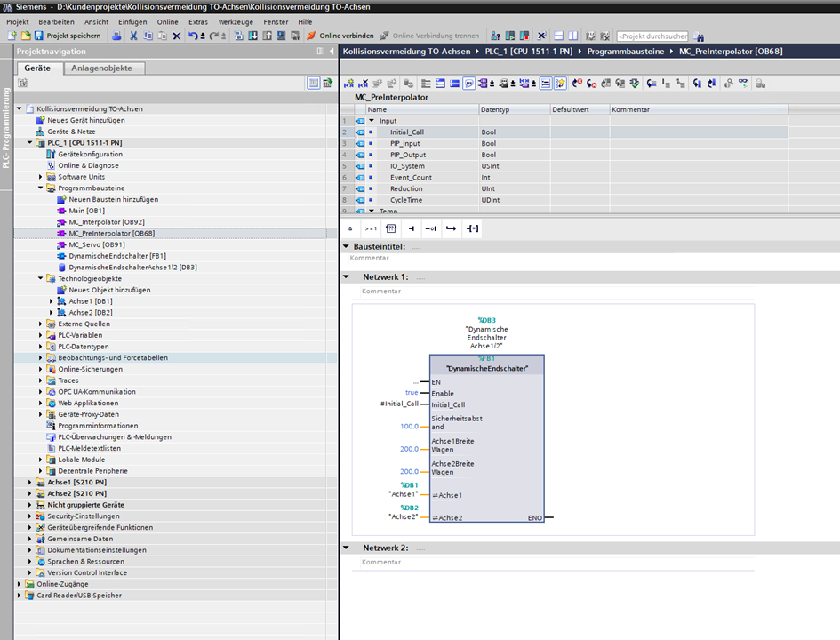
Task: Insert an OR (>=1) box instruction
Action: (x=371, y=228)
